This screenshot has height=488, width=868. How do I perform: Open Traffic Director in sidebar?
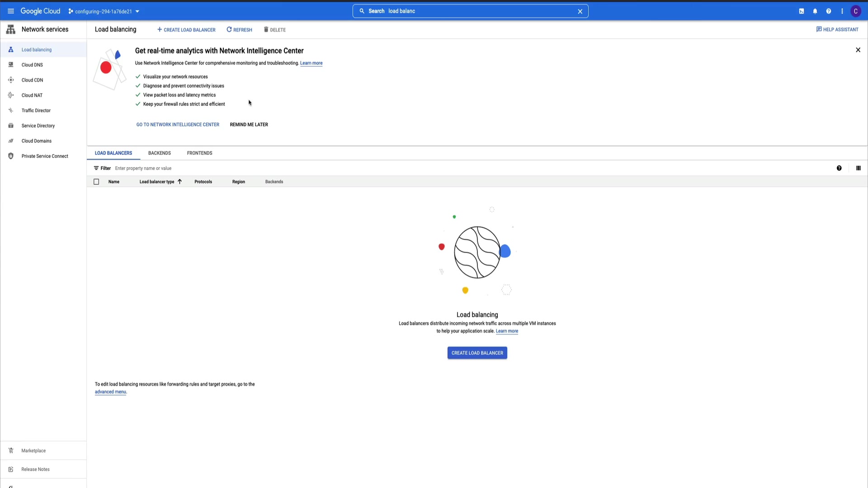coord(36,111)
